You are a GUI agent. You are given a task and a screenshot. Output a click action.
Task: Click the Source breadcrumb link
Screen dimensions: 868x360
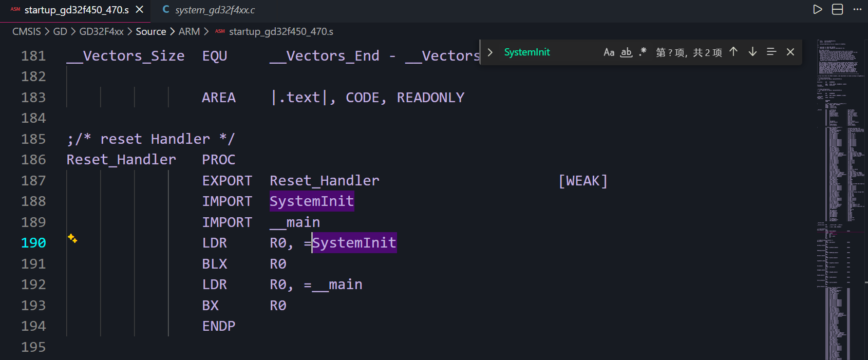tap(150, 32)
